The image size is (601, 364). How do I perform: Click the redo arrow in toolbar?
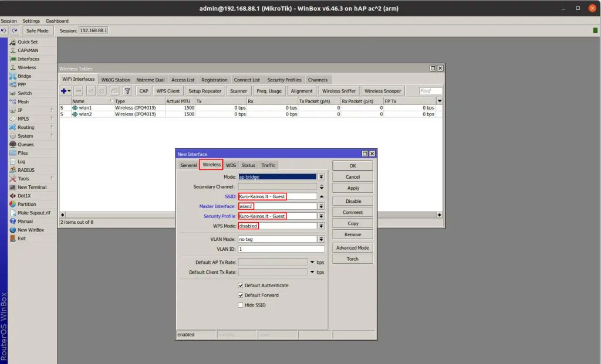(x=15, y=30)
